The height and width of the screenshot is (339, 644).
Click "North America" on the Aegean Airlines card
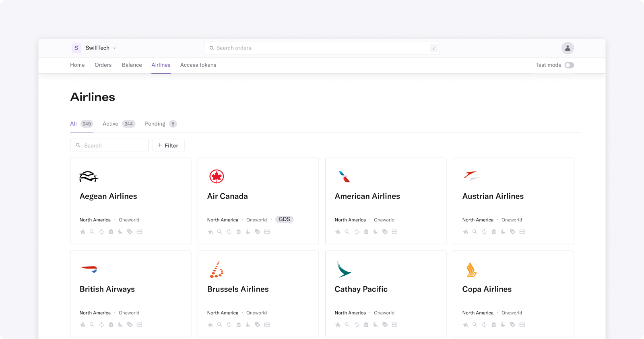95,220
